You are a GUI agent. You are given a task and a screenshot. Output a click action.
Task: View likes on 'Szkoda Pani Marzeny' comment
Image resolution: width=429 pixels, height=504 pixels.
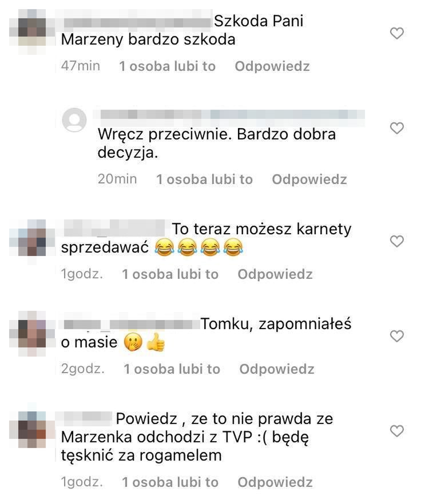(x=168, y=66)
